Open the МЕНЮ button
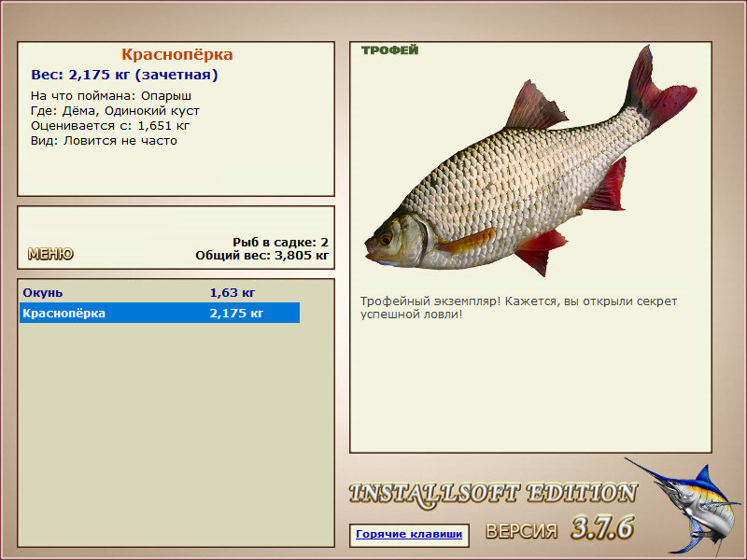 pyautogui.click(x=50, y=254)
